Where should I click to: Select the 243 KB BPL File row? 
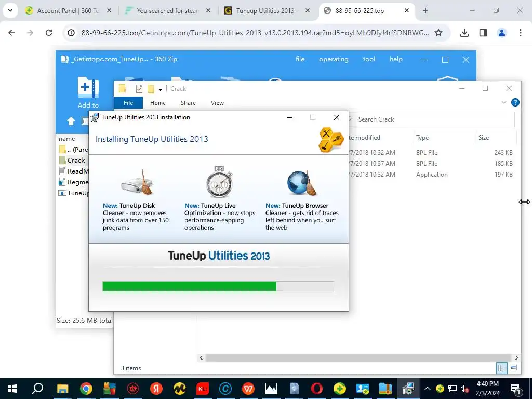432,153
